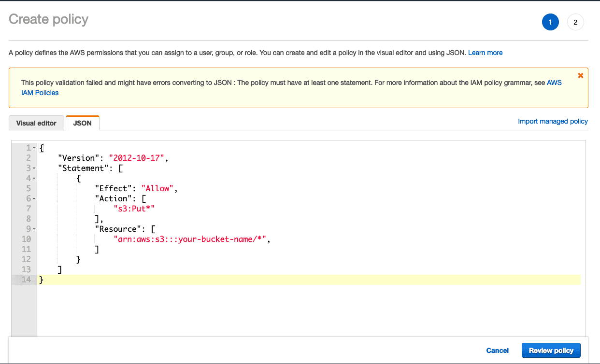Click the version date value "2012-10-17"
The image size is (600, 364).
(138, 158)
